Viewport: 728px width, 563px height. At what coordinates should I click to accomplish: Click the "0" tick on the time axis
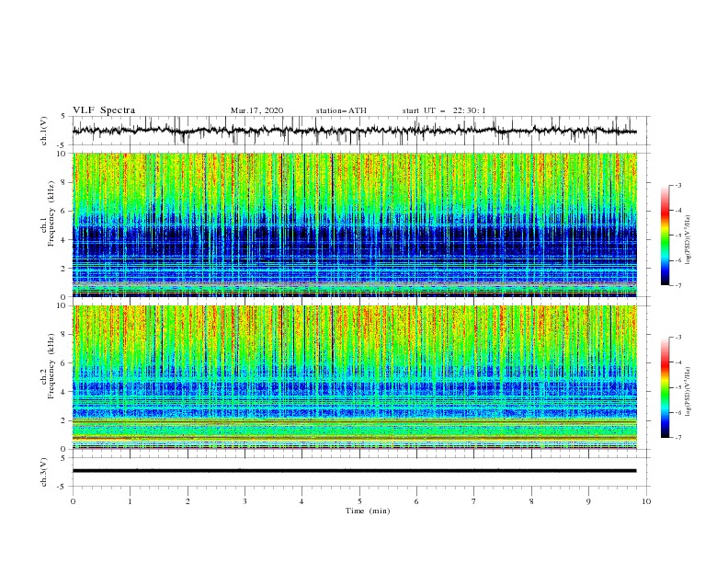point(73,501)
